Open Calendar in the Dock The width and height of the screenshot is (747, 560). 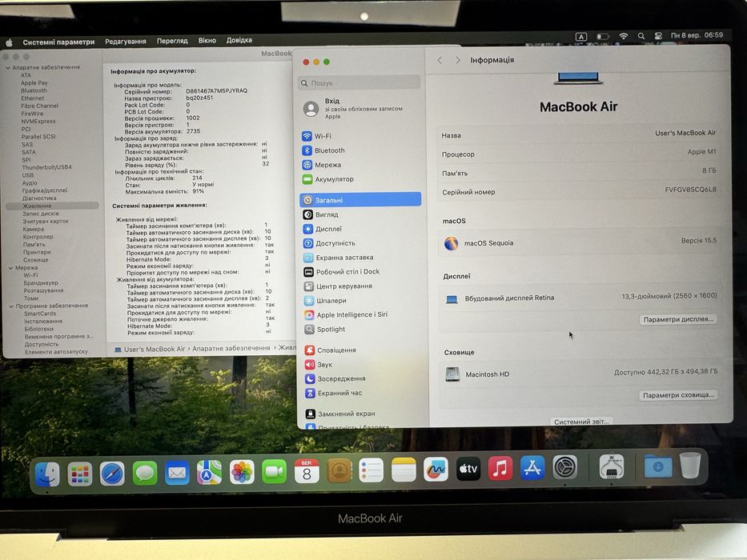point(307,471)
